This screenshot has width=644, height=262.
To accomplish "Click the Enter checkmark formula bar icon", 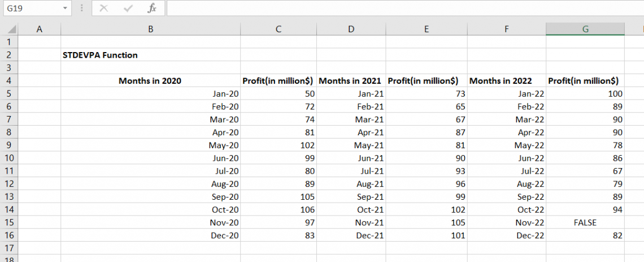I will click(x=128, y=8).
